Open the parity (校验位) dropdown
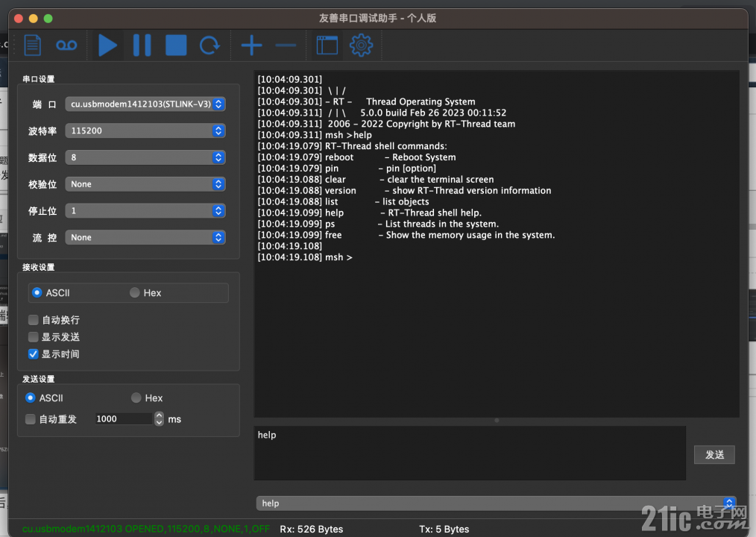Image resolution: width=756 pixels, height=537 pixels. pyautogui.click(x=145, y=184)
